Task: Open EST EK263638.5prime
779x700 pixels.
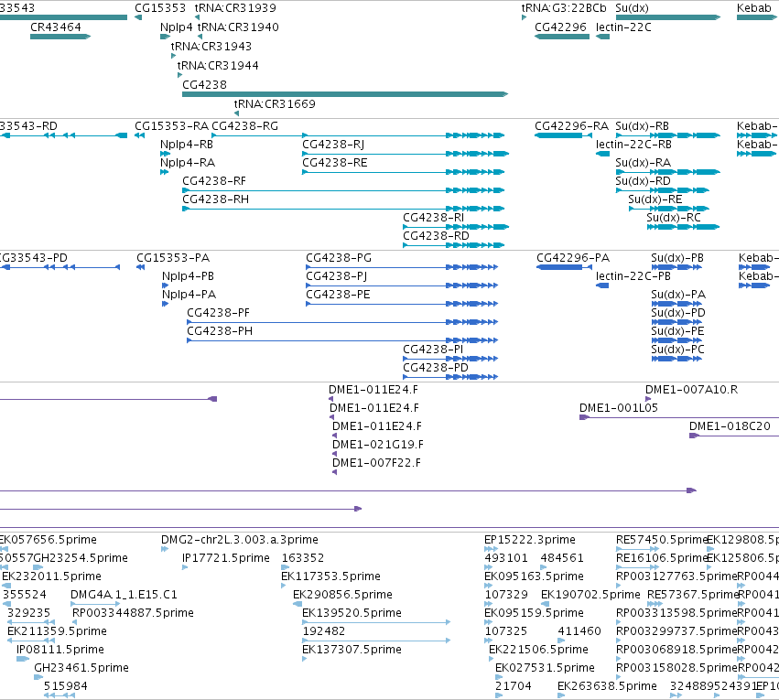Action: coord(607,686)
